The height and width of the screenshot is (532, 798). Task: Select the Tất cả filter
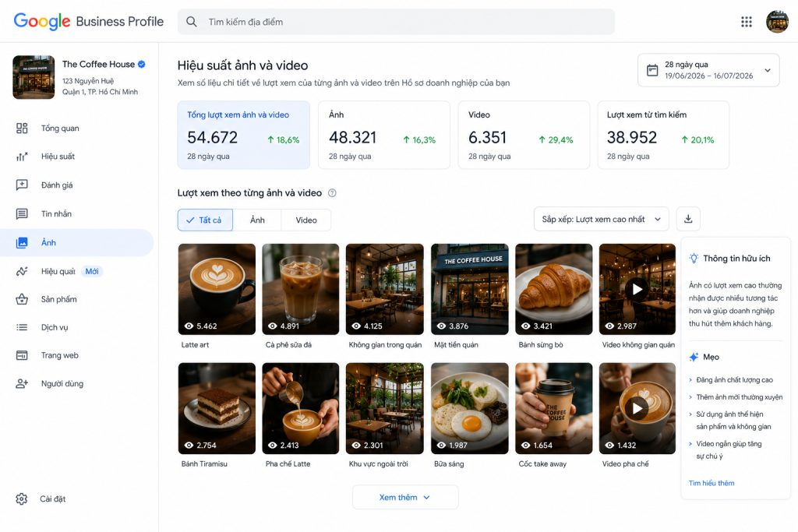[x=205, y=220]
